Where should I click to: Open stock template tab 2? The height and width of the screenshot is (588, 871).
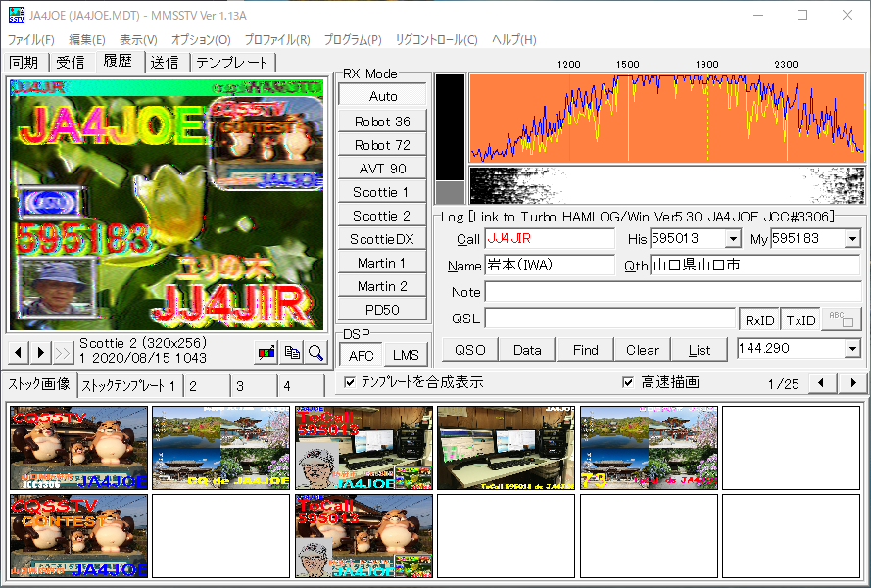tap(206, 386)
